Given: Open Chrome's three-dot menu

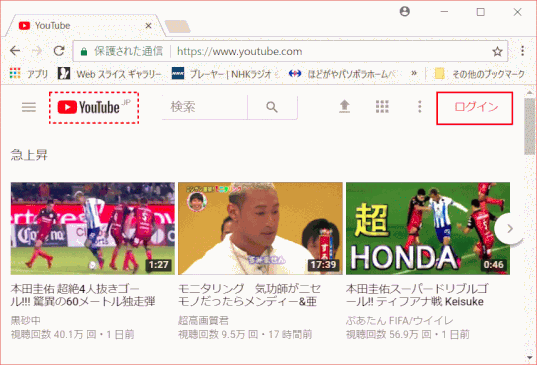Looking at the screenshot, I should (522, 51).
